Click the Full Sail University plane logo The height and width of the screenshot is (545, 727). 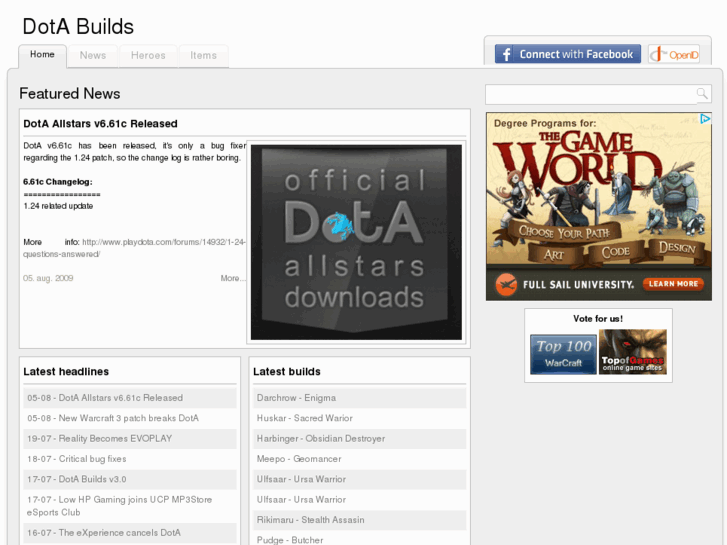tap(505, 284)
